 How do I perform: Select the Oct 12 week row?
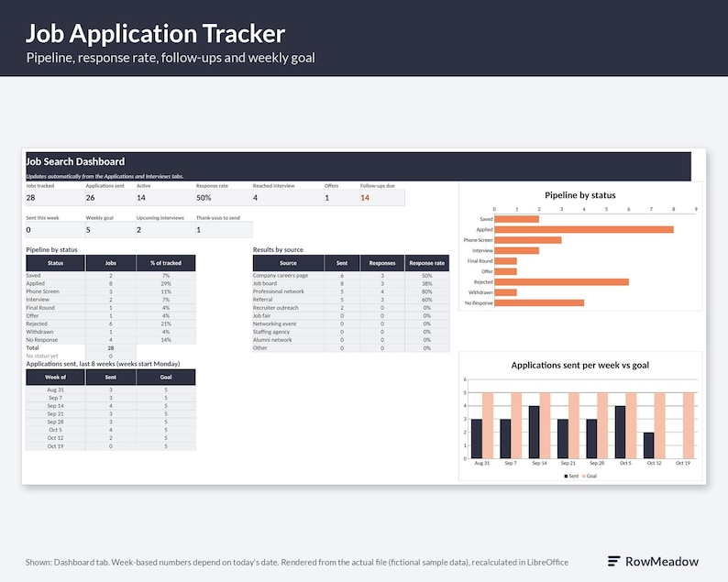pyautogui.click(x=111, y=438)
